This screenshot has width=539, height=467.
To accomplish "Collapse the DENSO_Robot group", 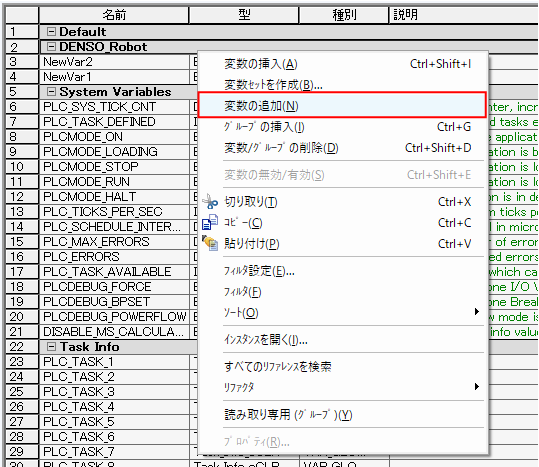I will pos(51,46).
